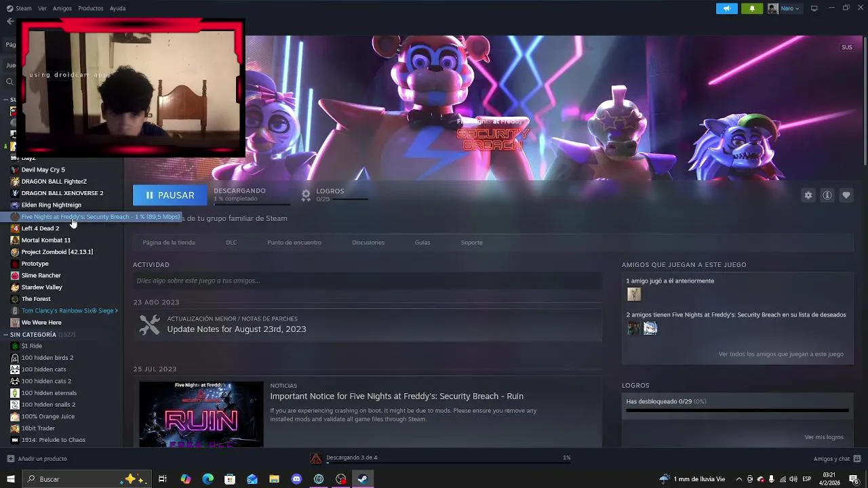Go back with the navigation arrow
868x488 pixels.
click(x=9, y=21)
